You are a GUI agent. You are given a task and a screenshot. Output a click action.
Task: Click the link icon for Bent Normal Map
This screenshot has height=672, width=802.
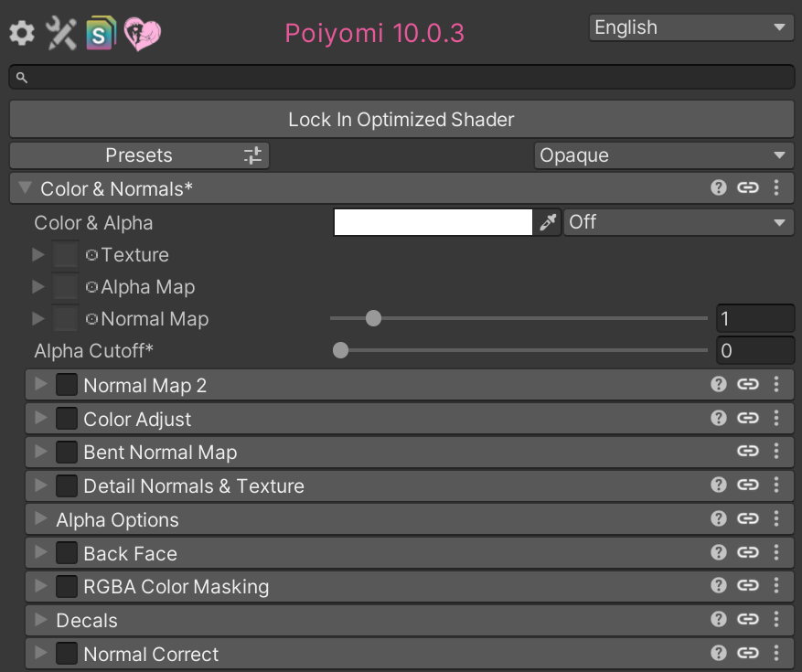(748, 452)
